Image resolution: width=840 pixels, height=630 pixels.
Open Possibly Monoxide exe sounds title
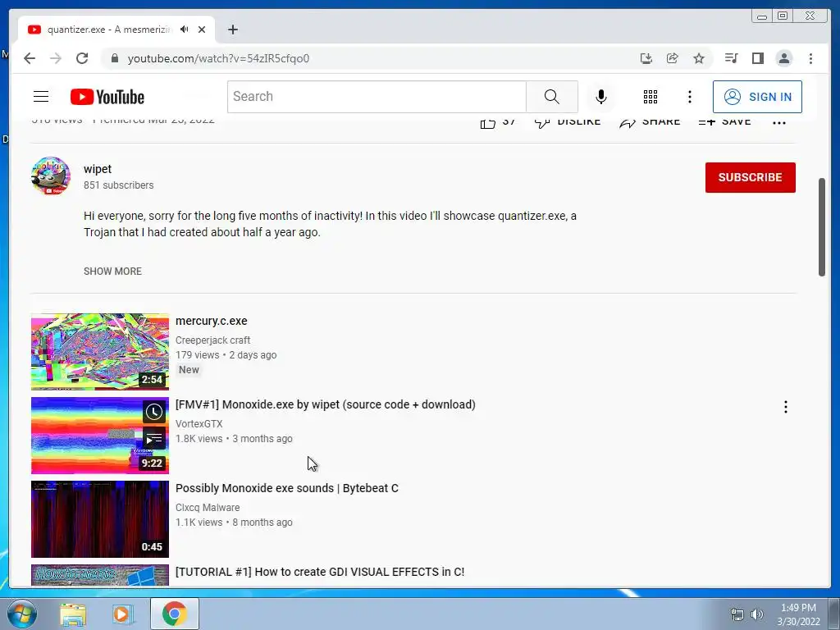(286, 488)
